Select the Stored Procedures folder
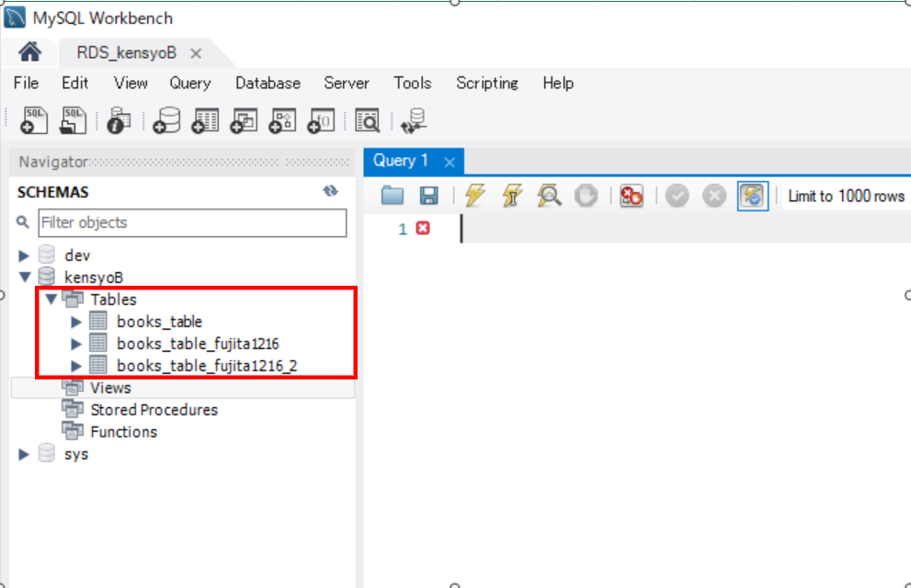911x588 pixels. point(154,410)
